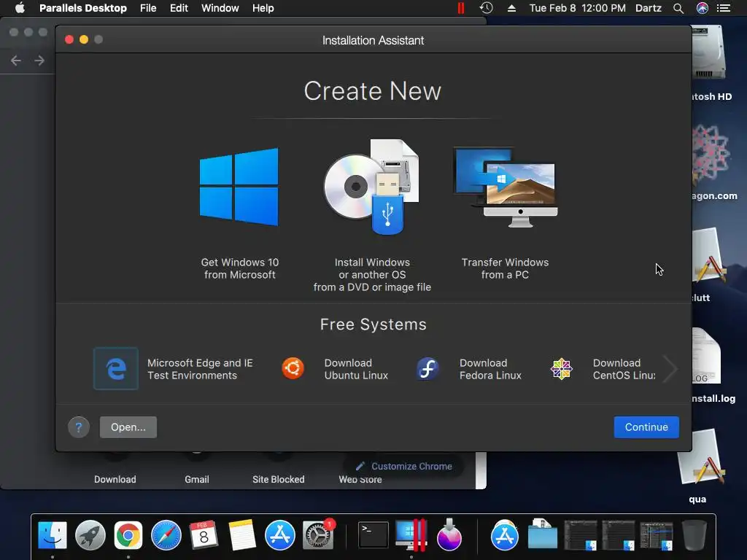Click the Dartz user name in menu bar
Viewport: 747px width, 560px height.
(x=649, y=8)
